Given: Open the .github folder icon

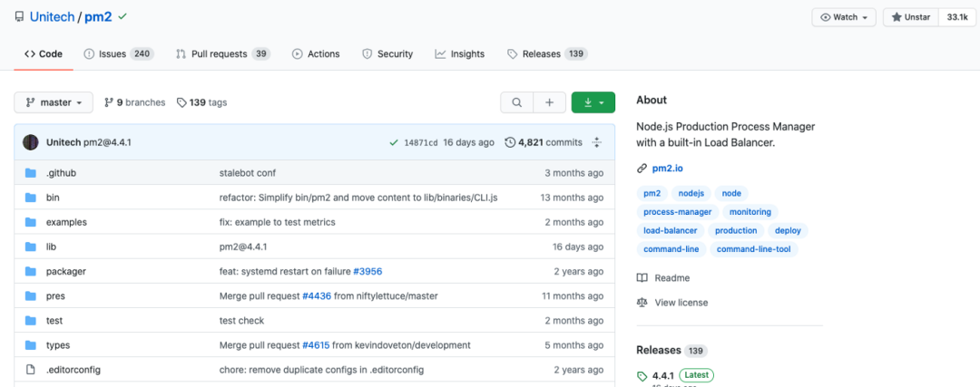Looking at the screenshot, I should click(x=30, y=172).
